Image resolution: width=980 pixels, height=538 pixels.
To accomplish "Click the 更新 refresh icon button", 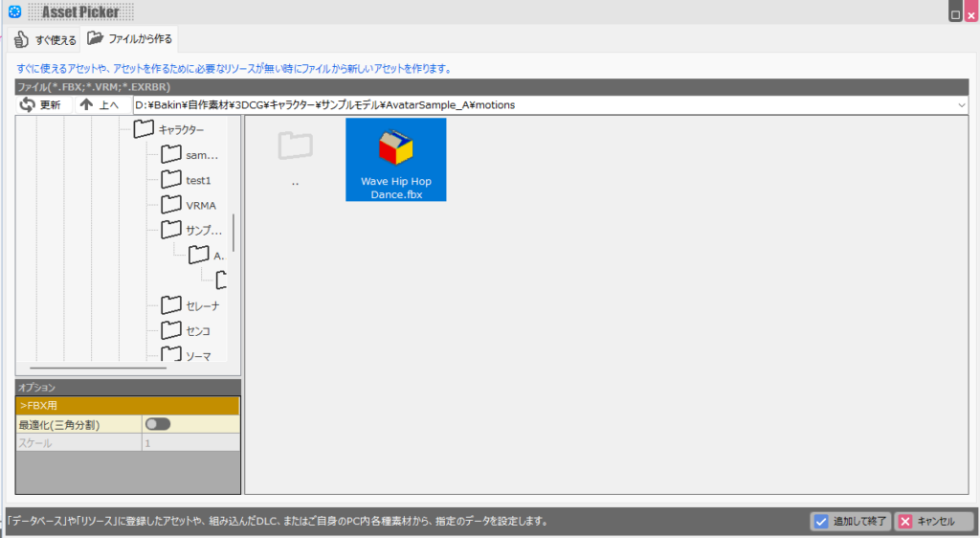I will tap(28, 104).
